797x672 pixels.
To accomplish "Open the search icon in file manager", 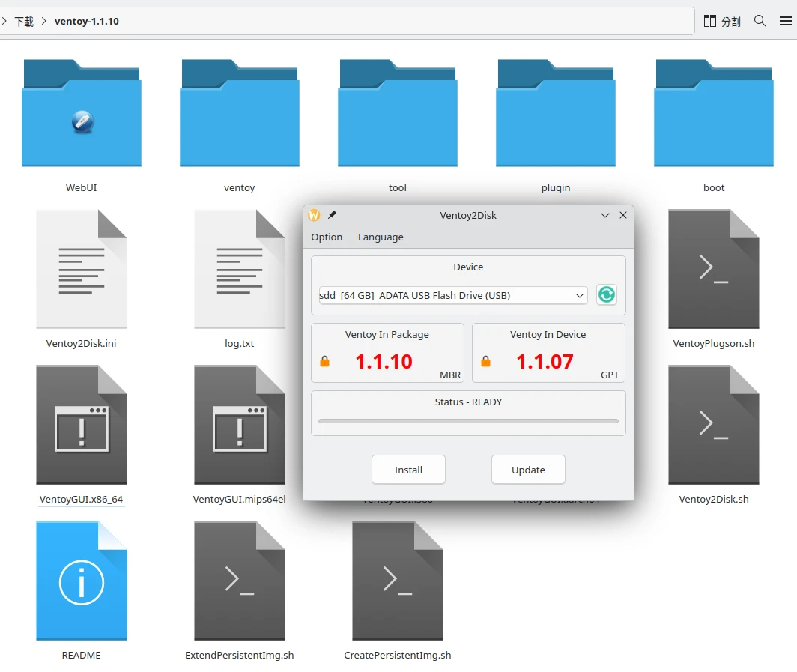I will 760,21.
